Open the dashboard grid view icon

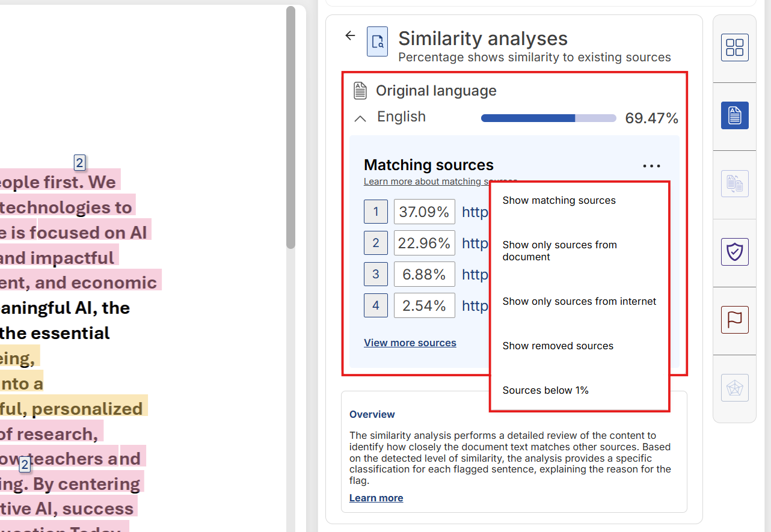[734, 47]
